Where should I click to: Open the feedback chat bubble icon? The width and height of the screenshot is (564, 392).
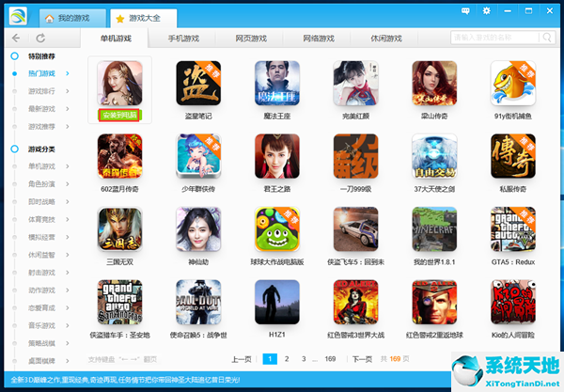(465, 11)
